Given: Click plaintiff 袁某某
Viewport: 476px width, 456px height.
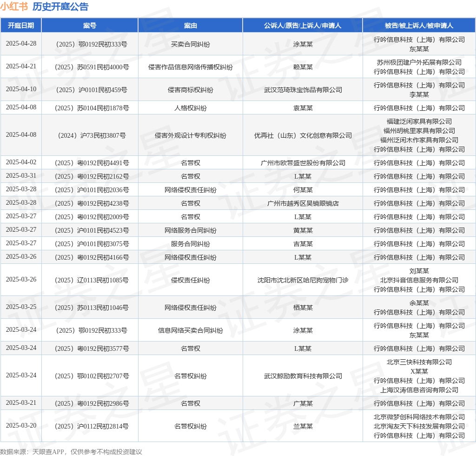Looking at the screenshot, I should click(303, 108).
